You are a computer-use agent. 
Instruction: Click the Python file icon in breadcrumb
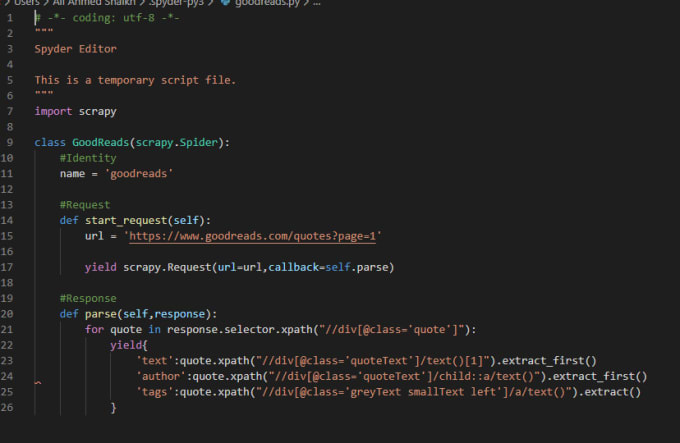click(x=225, y=3)
